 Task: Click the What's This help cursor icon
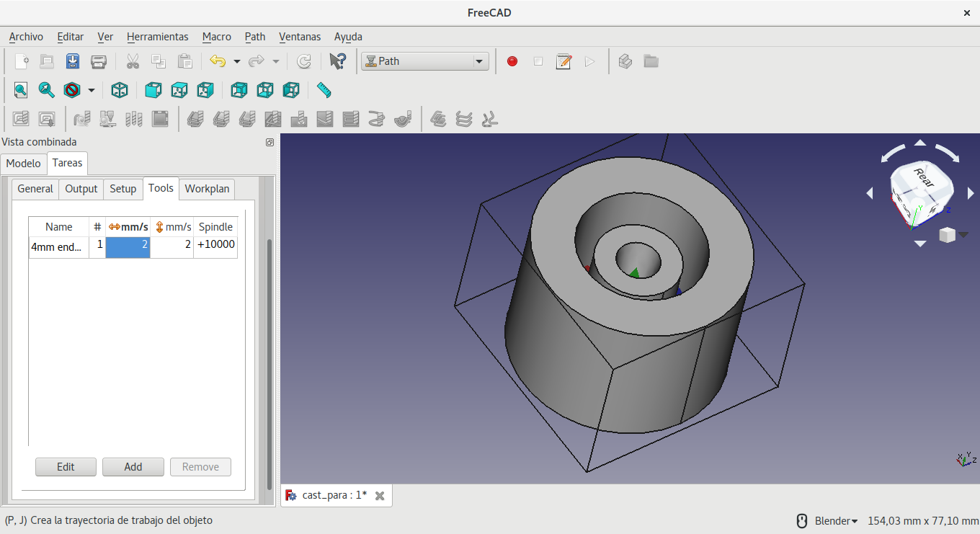pos(337,61)
